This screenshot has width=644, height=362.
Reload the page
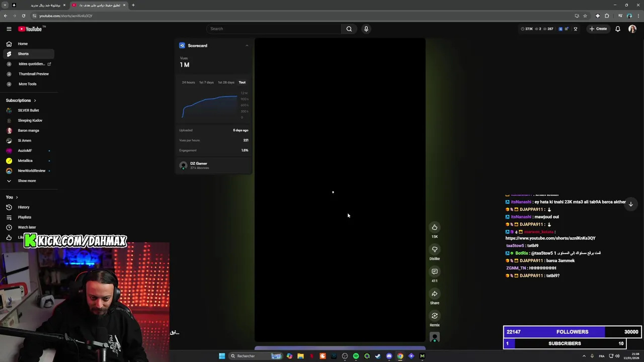point(23,16)
